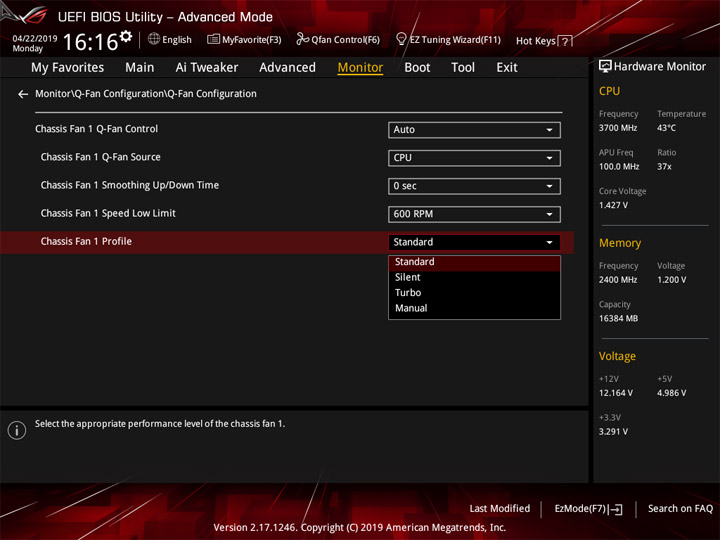Click the Hot Keys label
Screen dimensions: 720x540
[x=536, y=41]
